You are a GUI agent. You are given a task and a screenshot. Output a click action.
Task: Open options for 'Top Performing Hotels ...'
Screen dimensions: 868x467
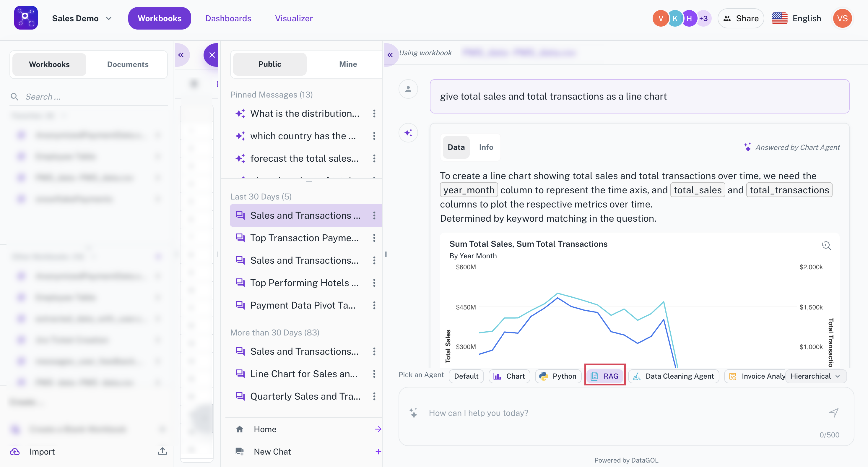[374, 283]
